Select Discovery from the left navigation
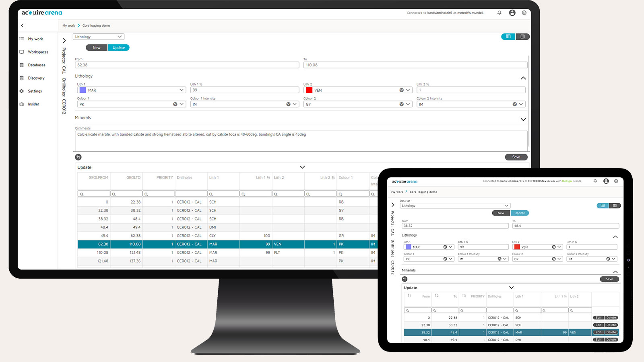This screenshot has width=644, height=362. [37, 78]
